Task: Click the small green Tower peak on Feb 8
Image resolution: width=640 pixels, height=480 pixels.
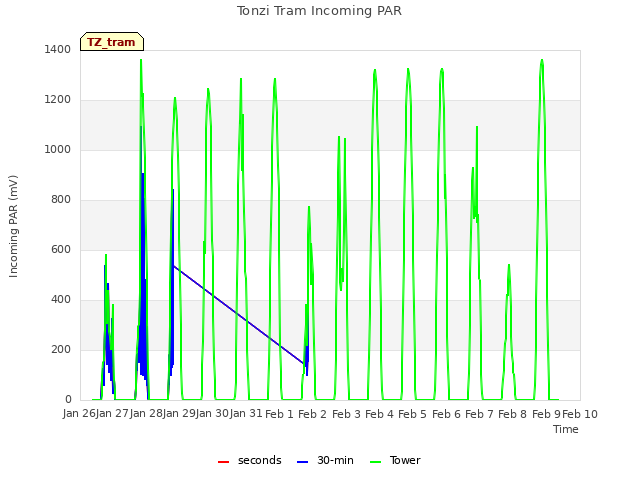Action: coord(509,266)
